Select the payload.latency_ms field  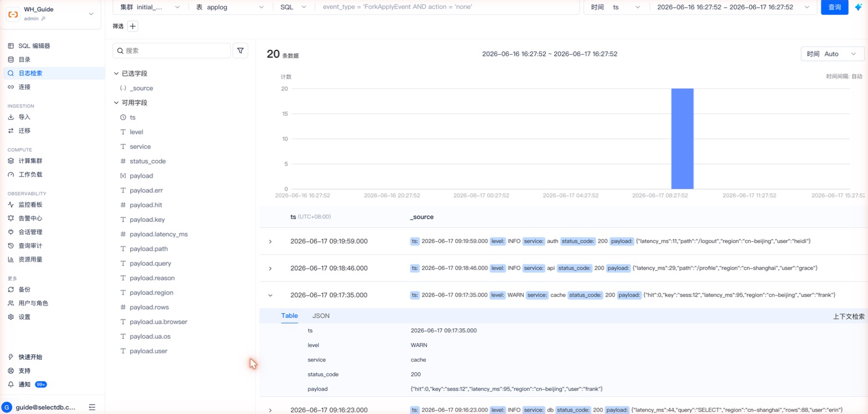(158, 234)
